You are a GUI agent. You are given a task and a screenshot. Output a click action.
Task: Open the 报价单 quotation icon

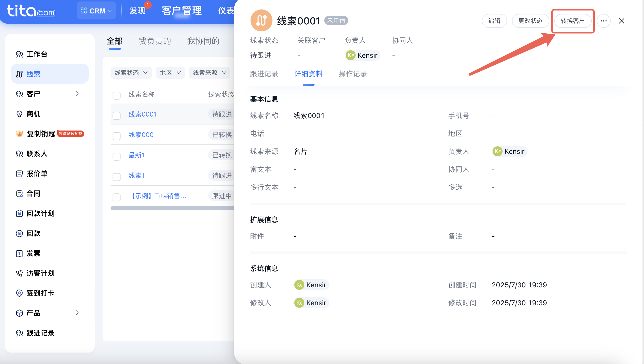coord(19,174)
